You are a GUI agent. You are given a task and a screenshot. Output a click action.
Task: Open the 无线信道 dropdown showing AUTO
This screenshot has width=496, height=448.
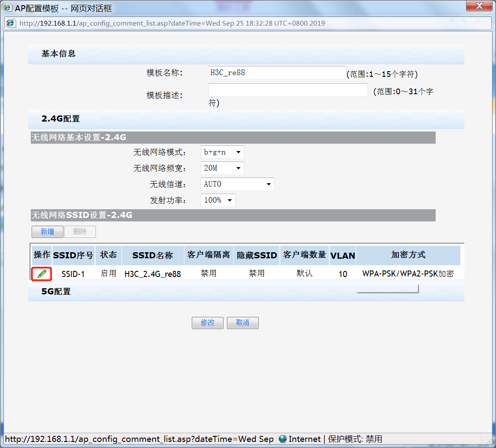tap(237, 184)
